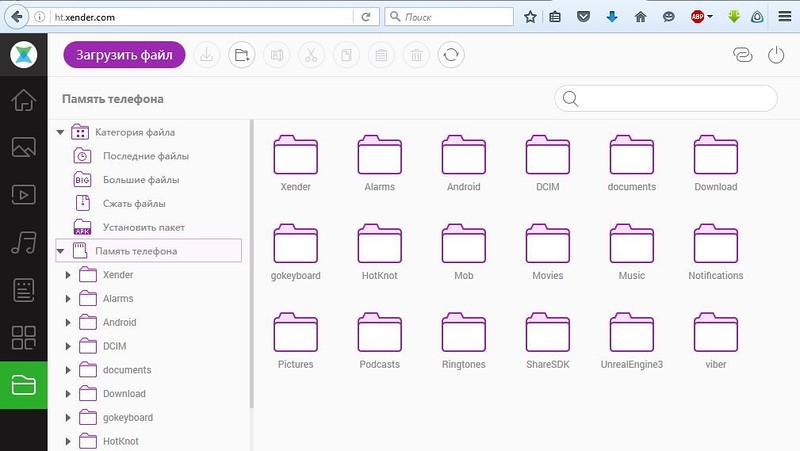Click the power disconnect icon

pyautogui.click(x=776, y=55)
